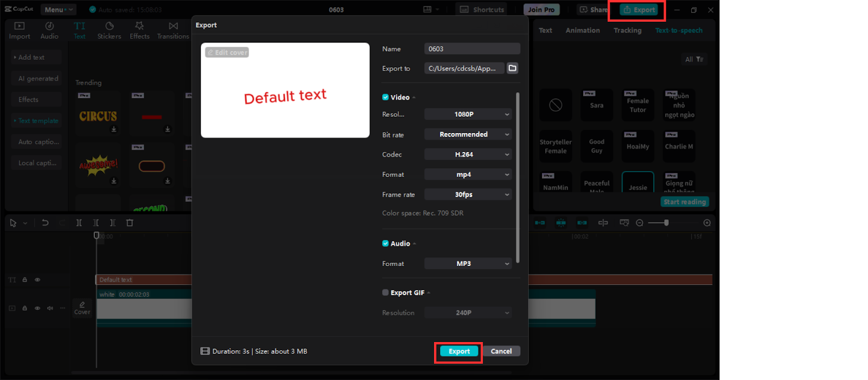Screen dimensions: 868x380
Task: Open the Menu dropdown
Action: point(58,10)
